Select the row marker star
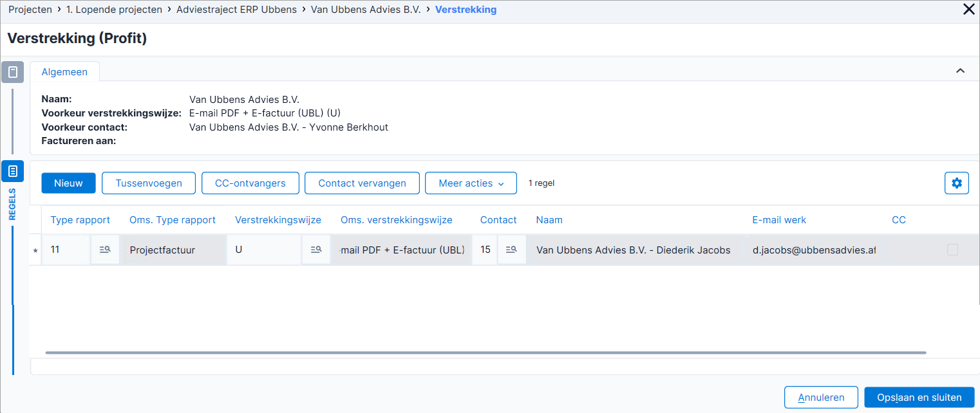980x413 pixels. click(35, 250)
